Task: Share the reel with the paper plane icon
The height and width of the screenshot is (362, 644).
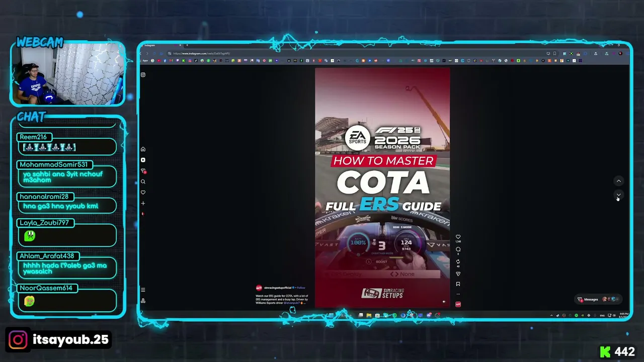Action: coord(458,274)
